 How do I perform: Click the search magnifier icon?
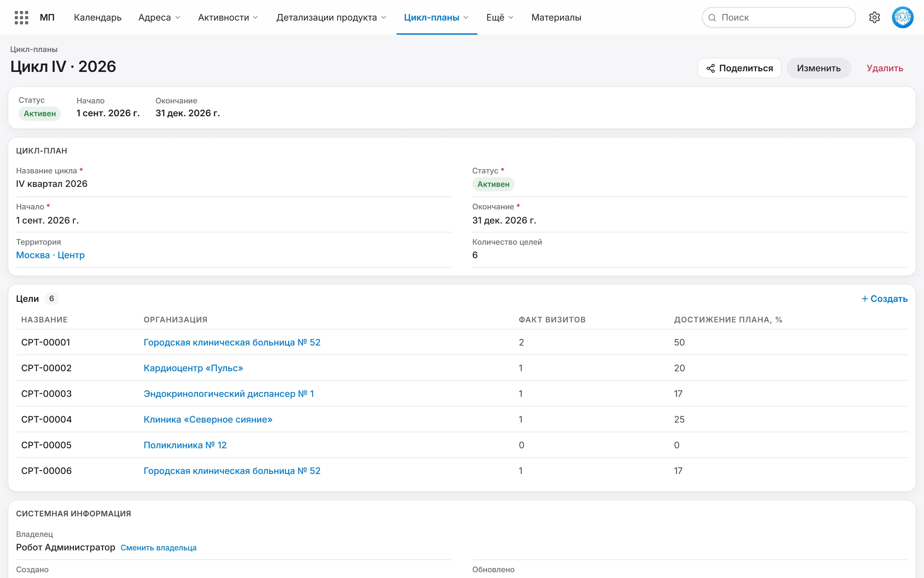tap(712, 18)
